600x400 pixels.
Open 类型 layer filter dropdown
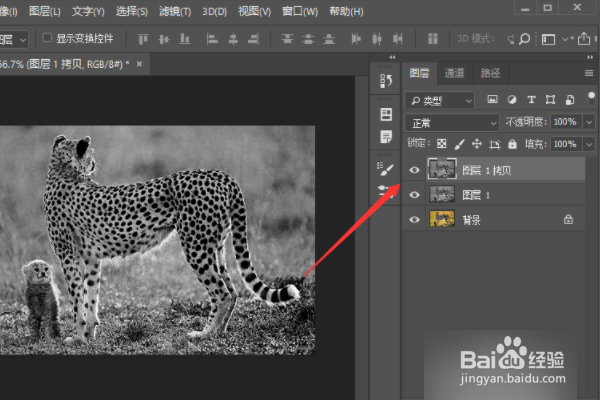pyautogui.click(x=440, y=101)
